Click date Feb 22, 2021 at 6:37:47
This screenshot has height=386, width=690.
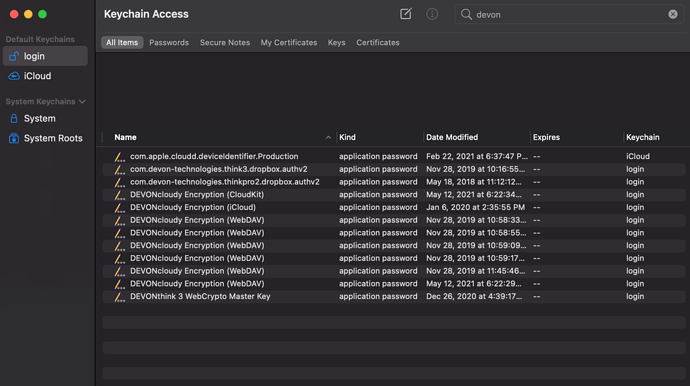pyautogui.click(x=477, y=156)
